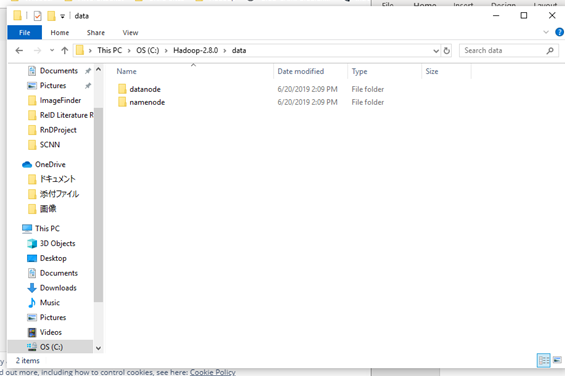Viewport: 565px width, 376px height.
Task: Select the datanode folder
Action: 145,89
